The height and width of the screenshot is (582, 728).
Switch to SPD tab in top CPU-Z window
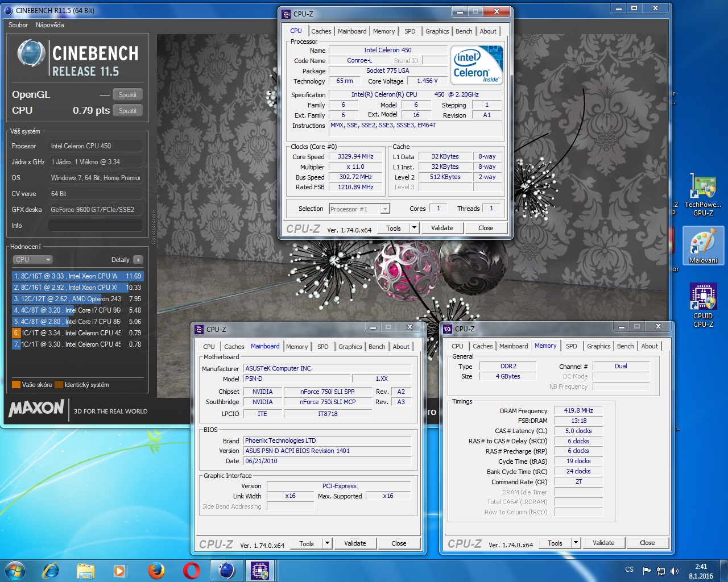(410, 31)
